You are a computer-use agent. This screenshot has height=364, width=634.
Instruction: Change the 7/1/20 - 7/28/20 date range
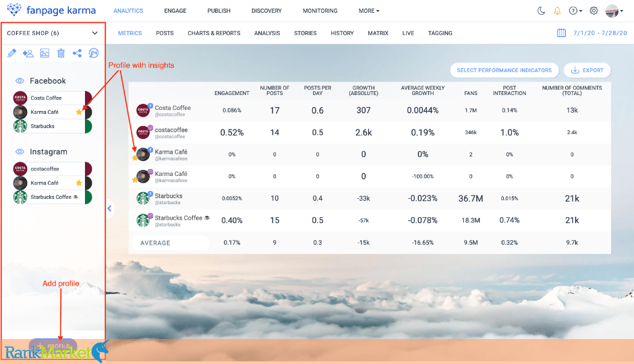pos(600,33)
